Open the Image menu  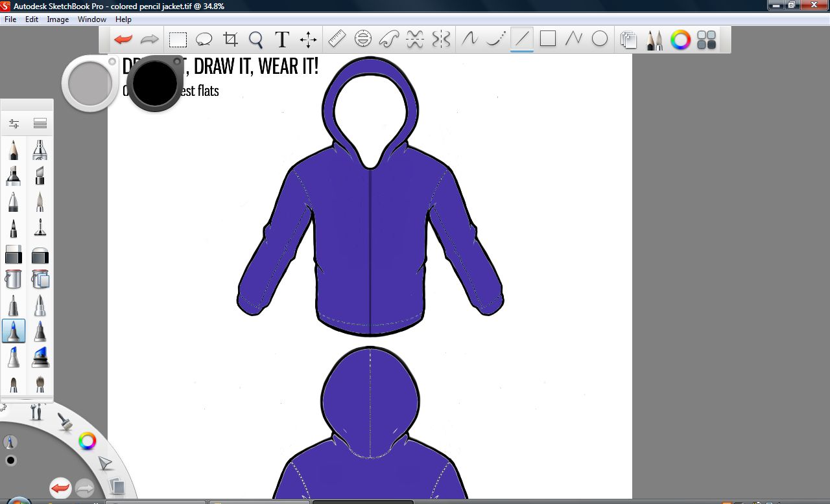pos(58,19)
